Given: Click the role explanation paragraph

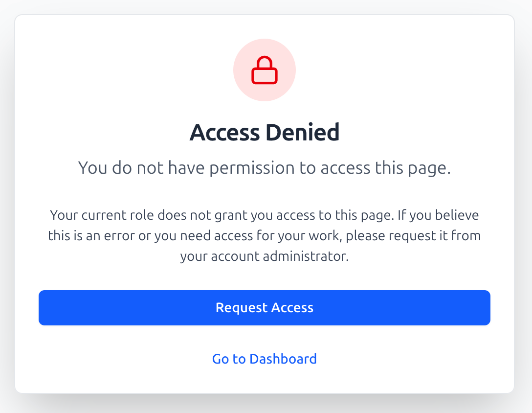Looking at the screenshot, I should click(265, 235).
